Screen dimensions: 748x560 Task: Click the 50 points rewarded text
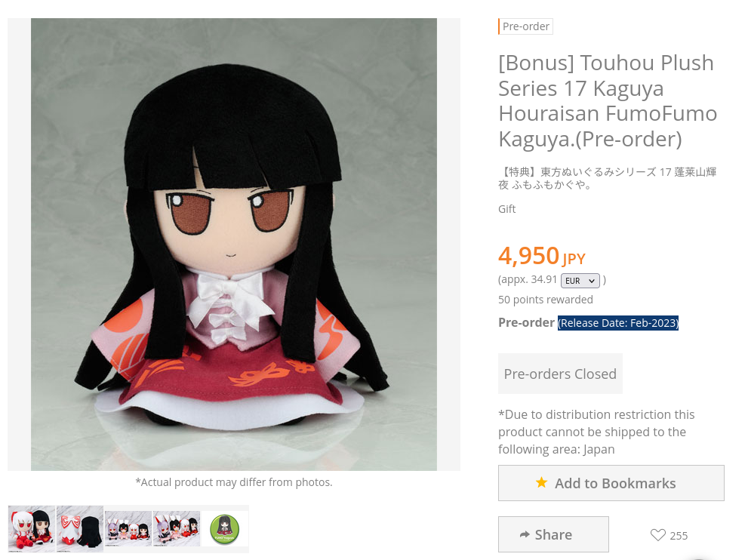(546, 300)
